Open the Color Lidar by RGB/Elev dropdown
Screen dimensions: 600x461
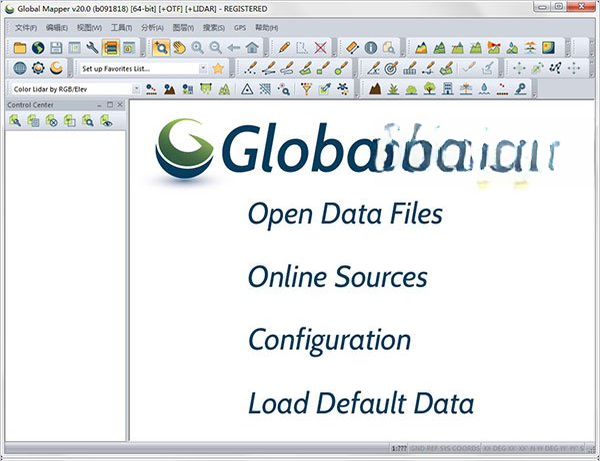click(x=136, y=89)
